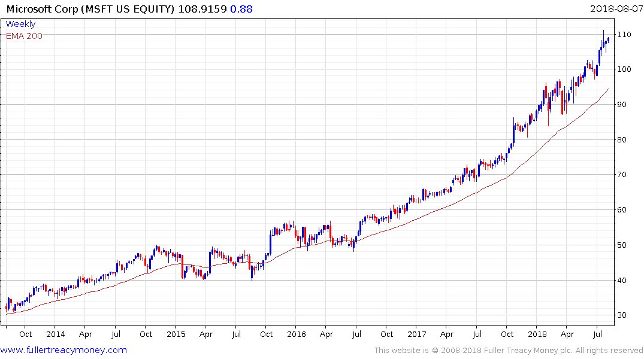Screen dimensions: 644x359
Task: Click the 40 price axis label
Action: coord(622,281)
